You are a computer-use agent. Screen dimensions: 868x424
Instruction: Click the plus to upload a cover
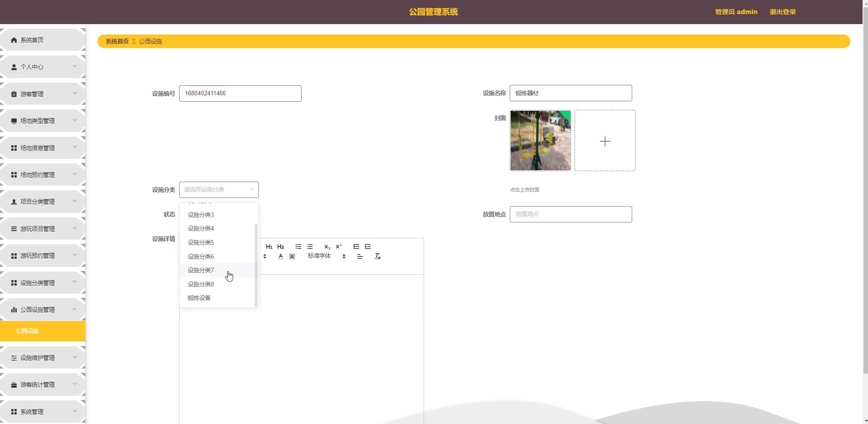[605, 141]
